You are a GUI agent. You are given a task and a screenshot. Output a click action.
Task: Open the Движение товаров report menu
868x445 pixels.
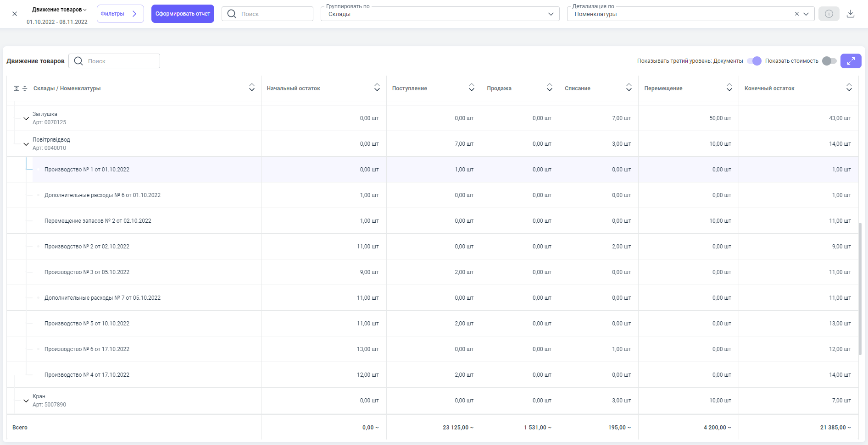click(x=59, y=10)
